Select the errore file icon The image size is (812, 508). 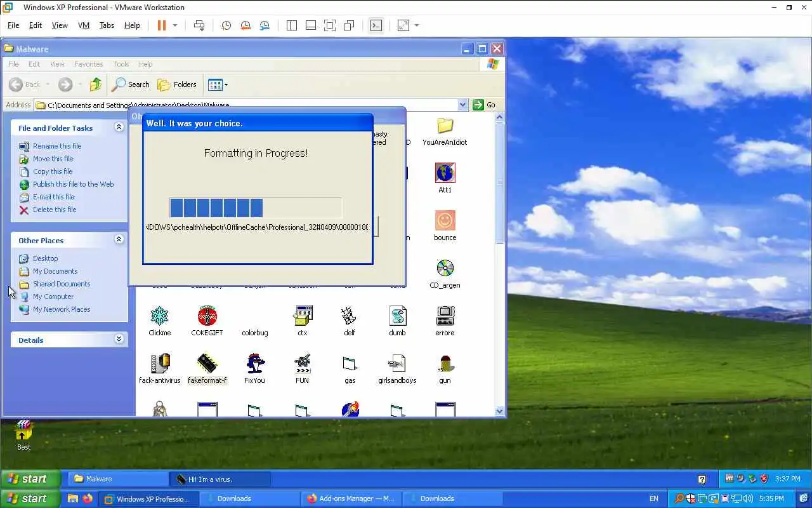click(x=445, y=316)
